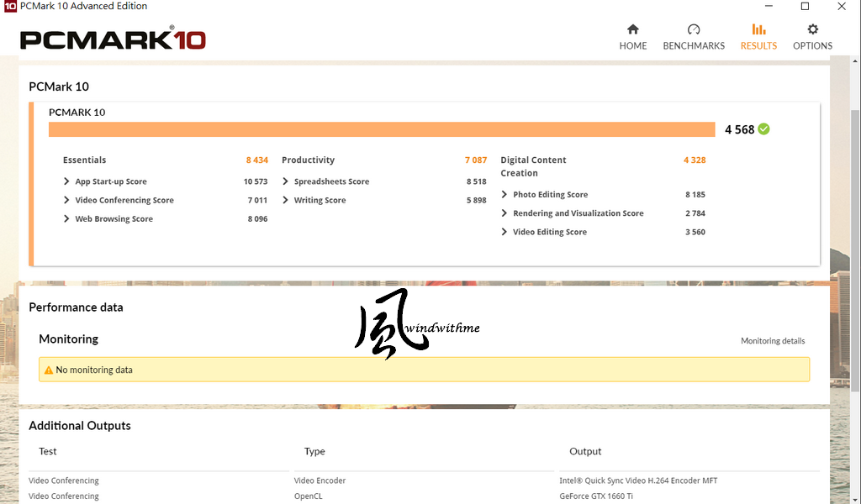Click Intel Quick Sync Video H.264 output
This screenshot has width=861, height=504.
[638, 480]
